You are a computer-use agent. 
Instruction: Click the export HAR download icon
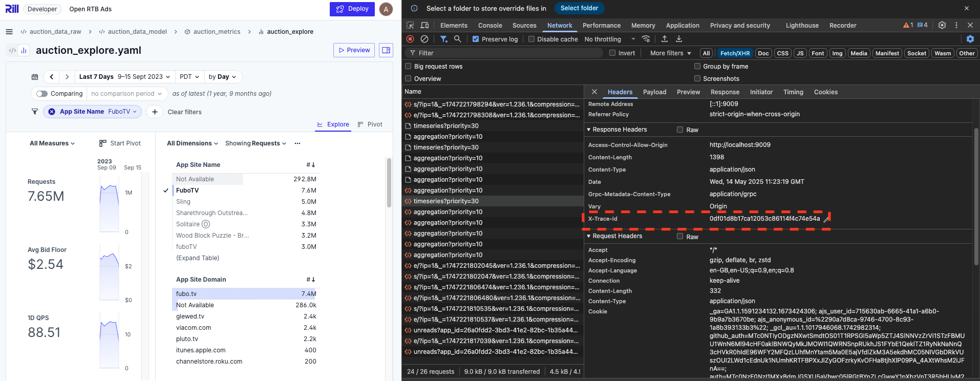click(x=679, y=39)
